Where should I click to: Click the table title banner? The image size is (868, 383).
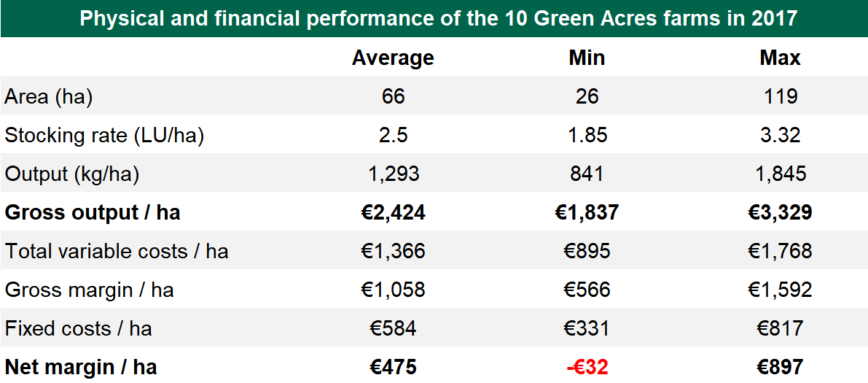(x=434, y=18)
